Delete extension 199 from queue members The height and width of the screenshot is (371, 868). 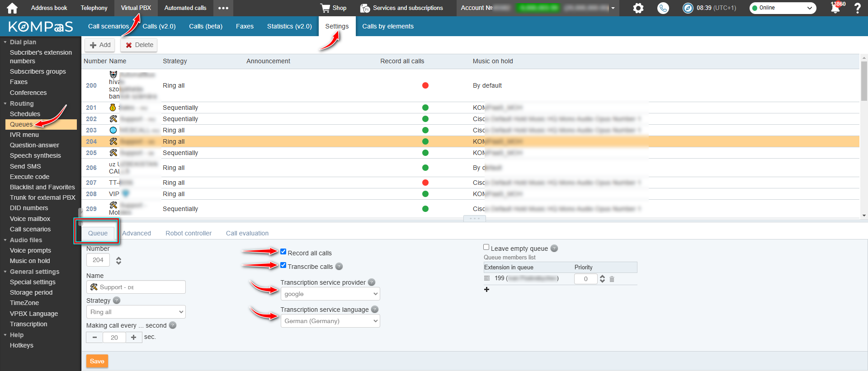(x=612, y=279)
